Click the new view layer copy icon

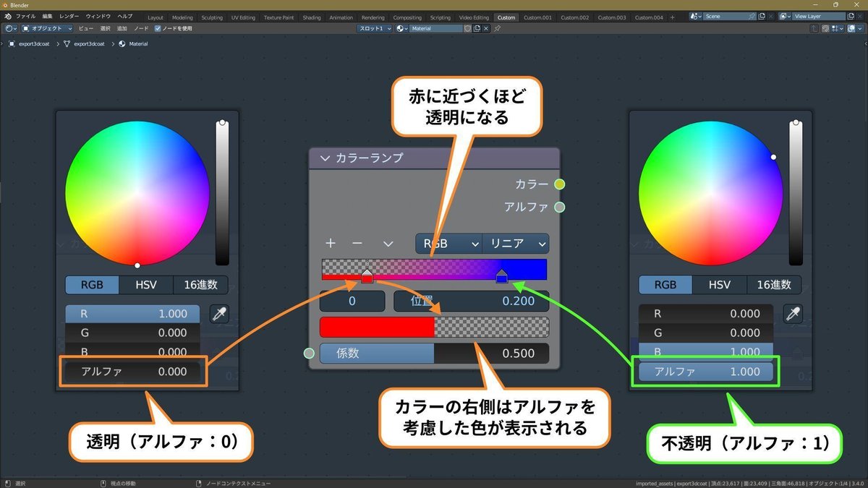tap(852, 16)
